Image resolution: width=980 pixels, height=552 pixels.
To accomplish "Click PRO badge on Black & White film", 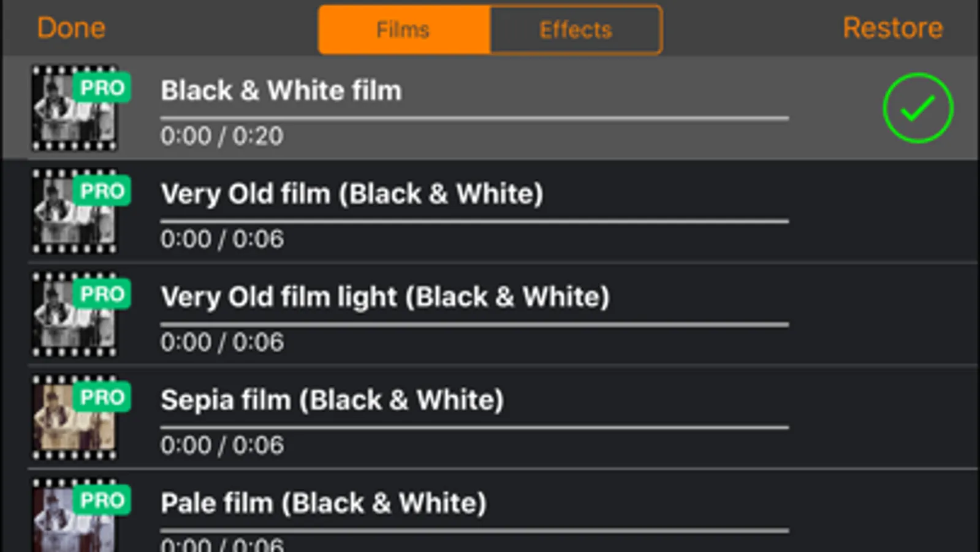I will click(x=102, y=88).
